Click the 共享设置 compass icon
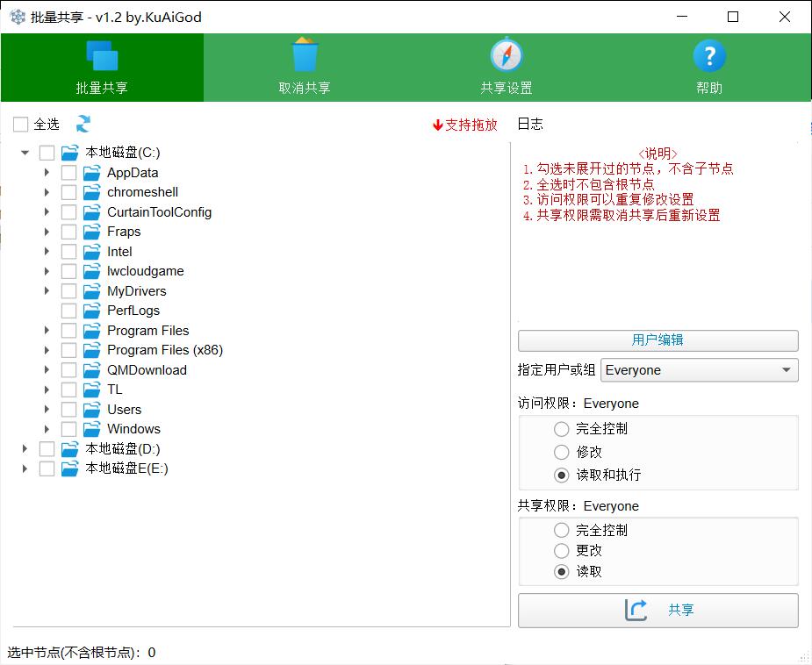Image resolution: width=812 pixels, height=665 pixels. click(x=507, y=55)
